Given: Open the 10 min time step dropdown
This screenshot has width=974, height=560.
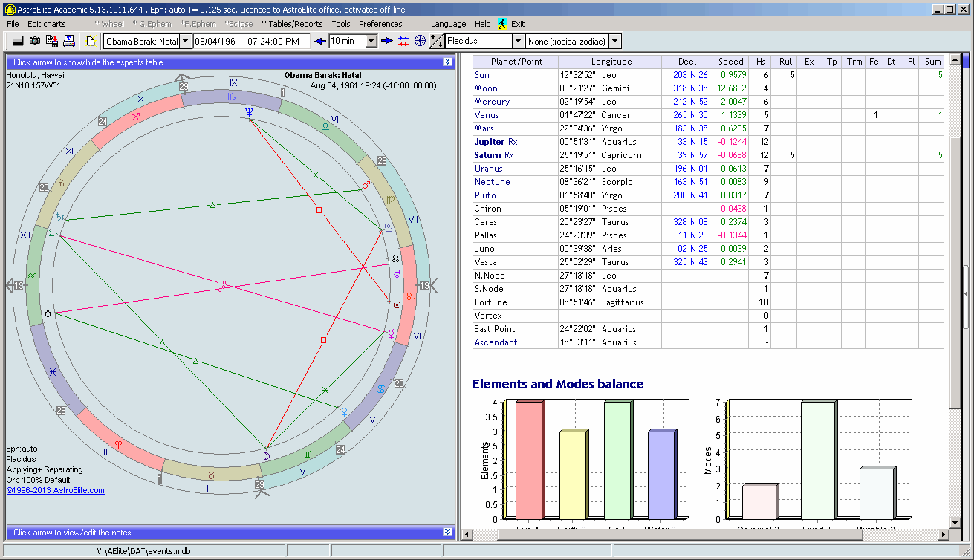Looking at the screenshot, I should (371, 41).
